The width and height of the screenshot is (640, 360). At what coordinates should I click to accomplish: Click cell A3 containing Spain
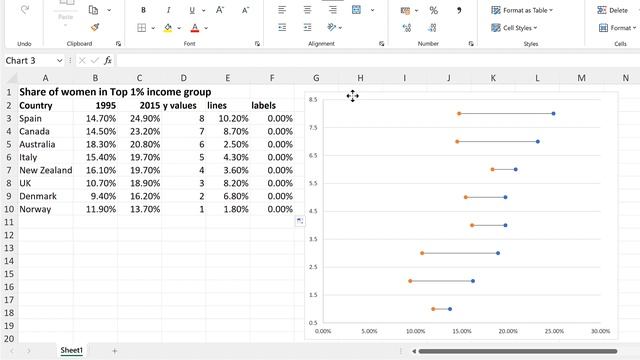(x=45, y=118)
